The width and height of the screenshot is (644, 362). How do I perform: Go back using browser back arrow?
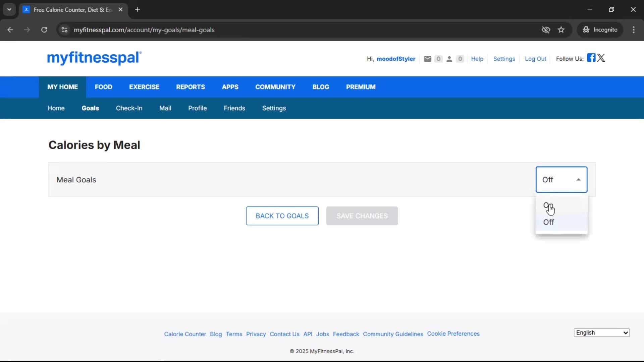10,30
